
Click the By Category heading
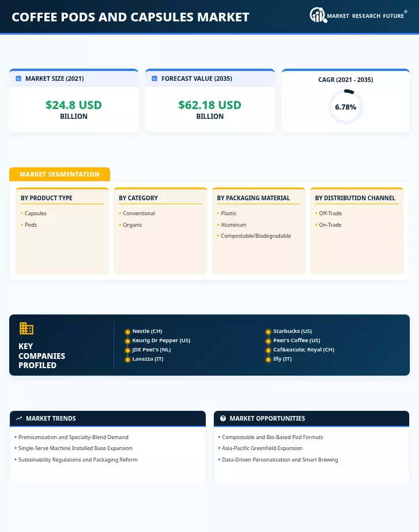coord(138,198)
